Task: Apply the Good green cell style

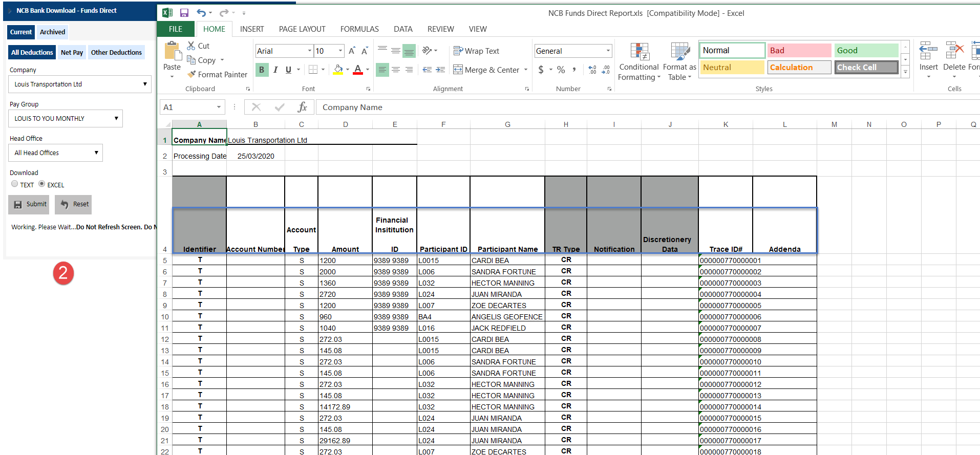Action: point(866,50)
